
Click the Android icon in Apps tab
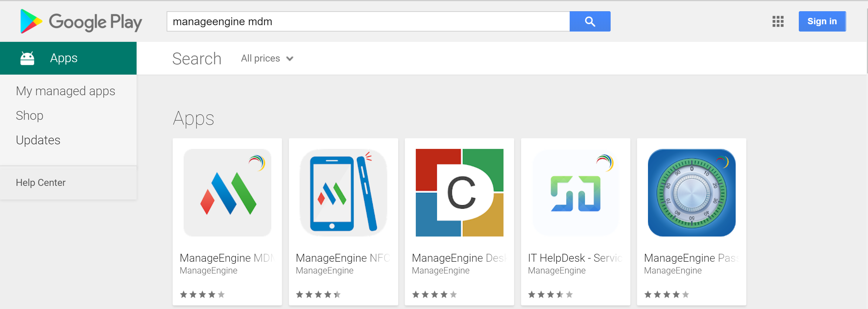(27, 58)
